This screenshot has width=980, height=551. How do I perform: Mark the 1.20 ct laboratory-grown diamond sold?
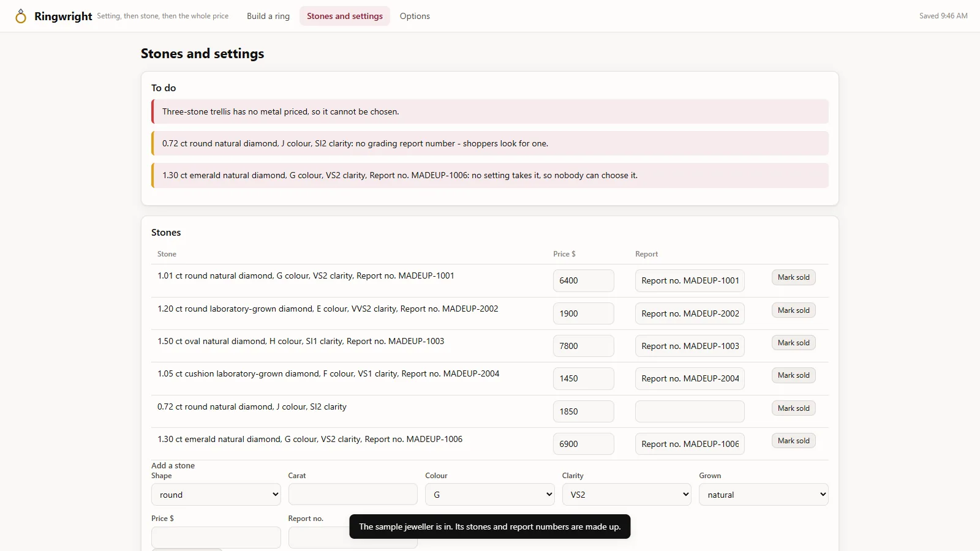tap(793, 310)
